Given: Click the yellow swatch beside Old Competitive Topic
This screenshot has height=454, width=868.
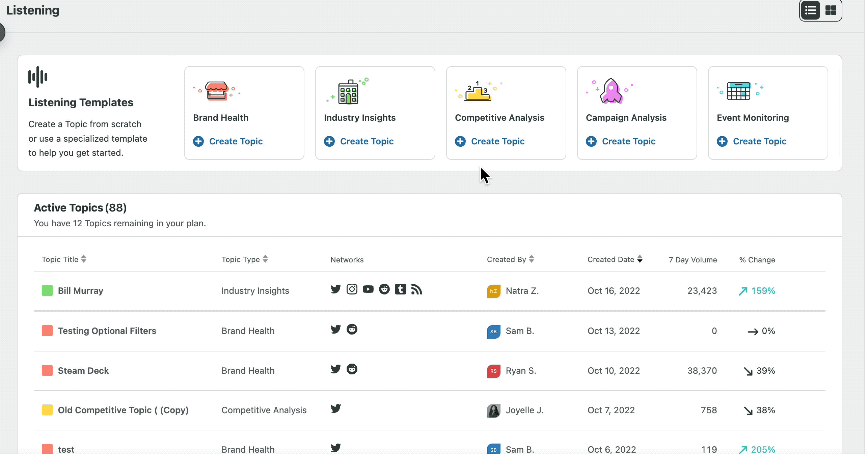Looking at the screenshot, I should (x=47, y=410).
